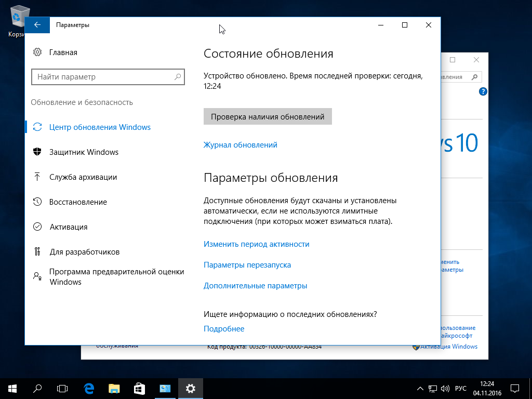
Task: Click the tools icon for Для разработчиков
Action: 37,251
